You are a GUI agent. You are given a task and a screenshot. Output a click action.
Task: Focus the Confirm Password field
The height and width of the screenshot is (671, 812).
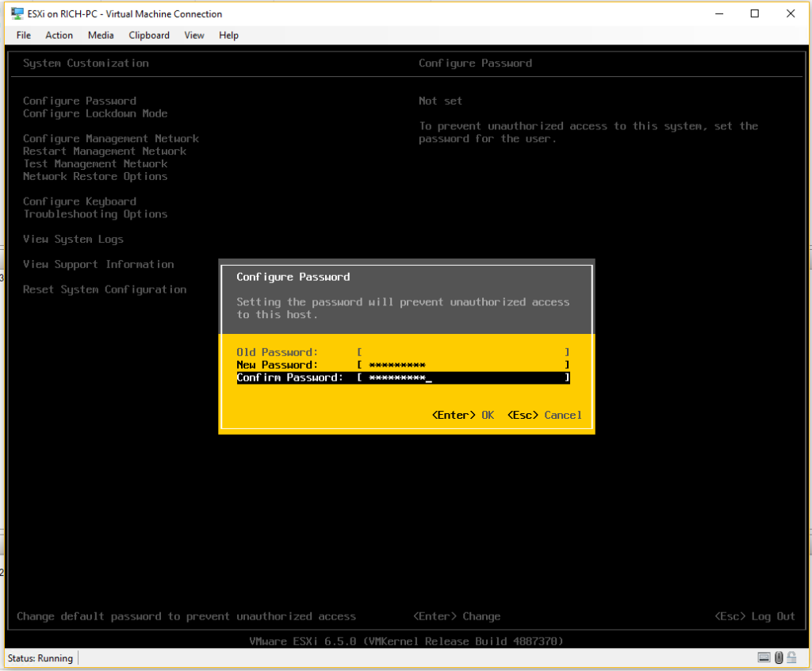[463, 378]
